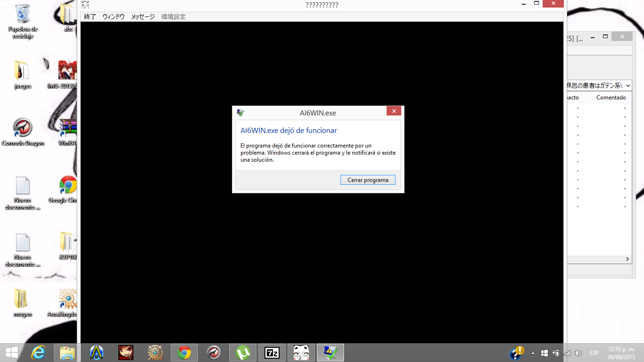The width and height of the screenshot is (644, 362).
Task: Click the Cerrar programa button
Action: pyautogui.click(x=368, y=180)
